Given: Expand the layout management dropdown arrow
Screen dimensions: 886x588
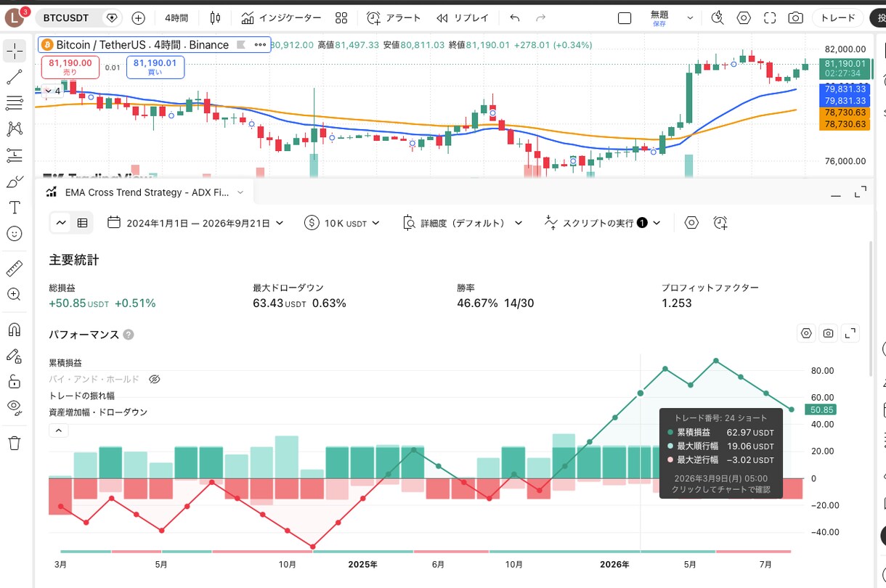Looking at the screenshot, I should 690,18.
